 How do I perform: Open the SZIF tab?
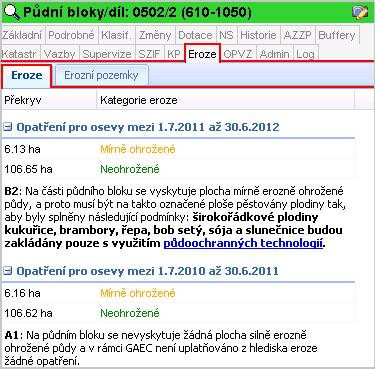pos(149,54)
